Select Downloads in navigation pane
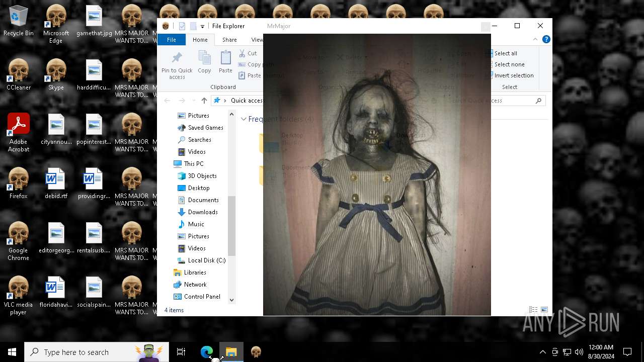Screen dimensions: 644x362 click(x=197, y=212)
